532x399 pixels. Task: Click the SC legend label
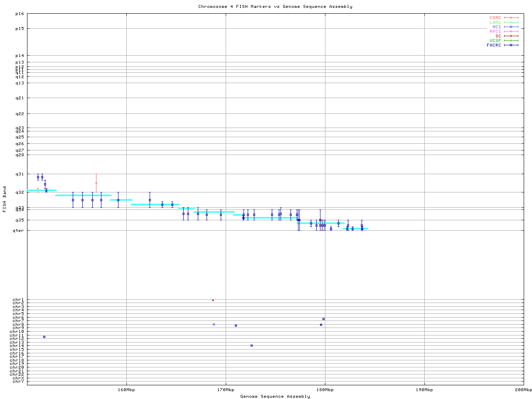tap(498, 36)
